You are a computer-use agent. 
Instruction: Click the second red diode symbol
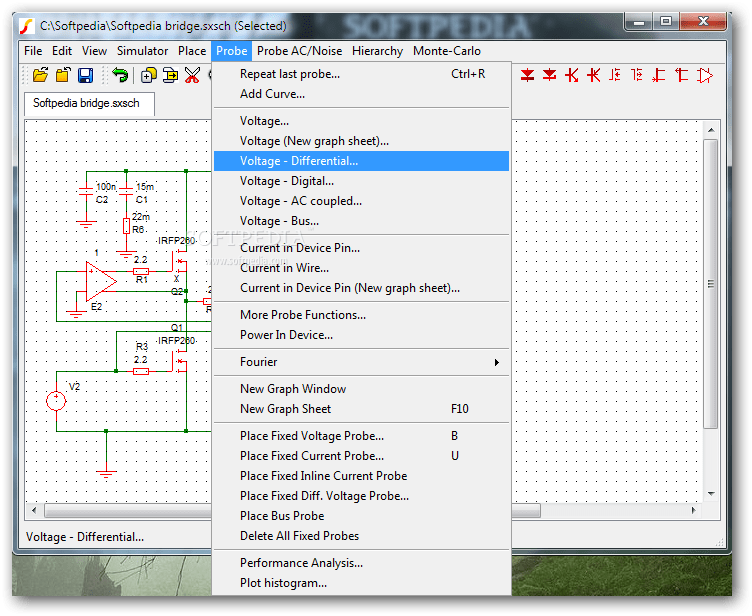(x=550, y=75)
